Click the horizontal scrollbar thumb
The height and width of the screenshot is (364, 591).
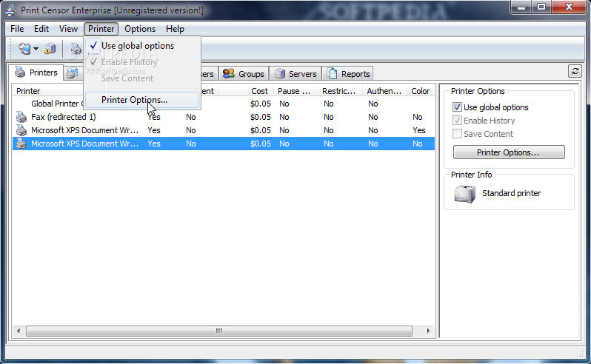pos(219,331)
